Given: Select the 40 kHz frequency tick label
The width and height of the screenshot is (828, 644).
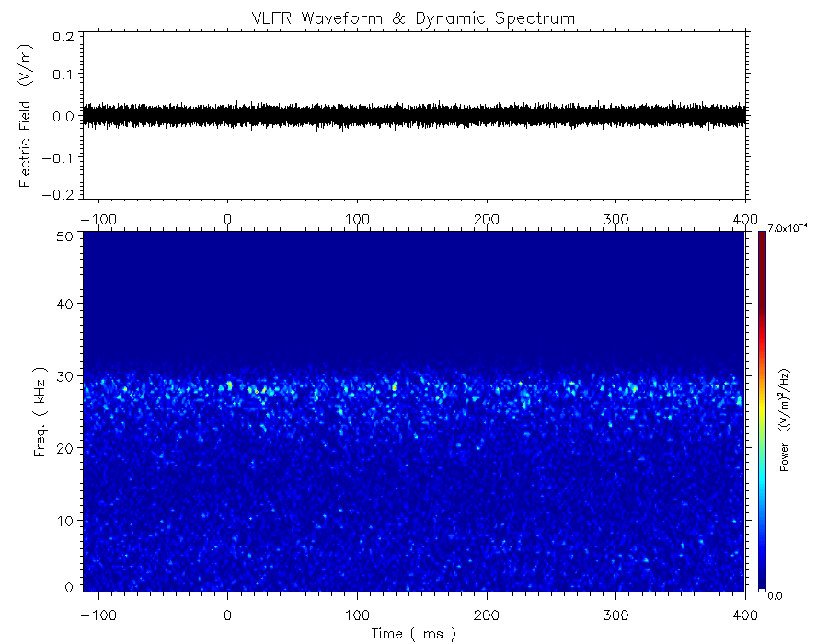Looking at the screenshot, I should tap(64, 304).
